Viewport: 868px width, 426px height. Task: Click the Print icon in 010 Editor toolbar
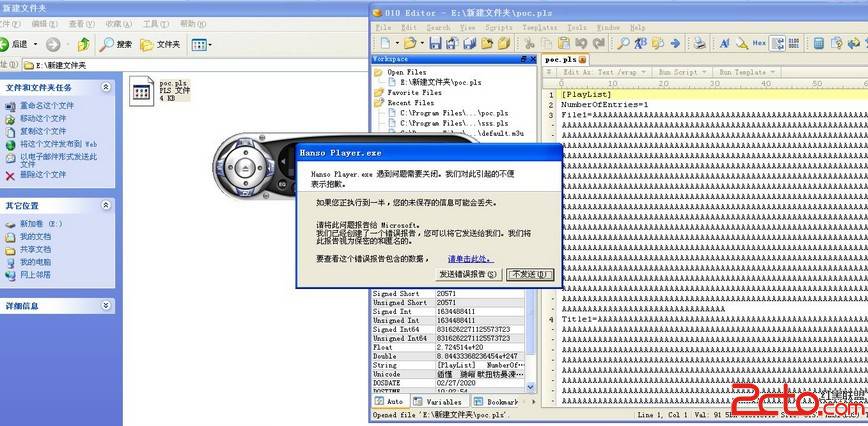click(x=700, y=43)
